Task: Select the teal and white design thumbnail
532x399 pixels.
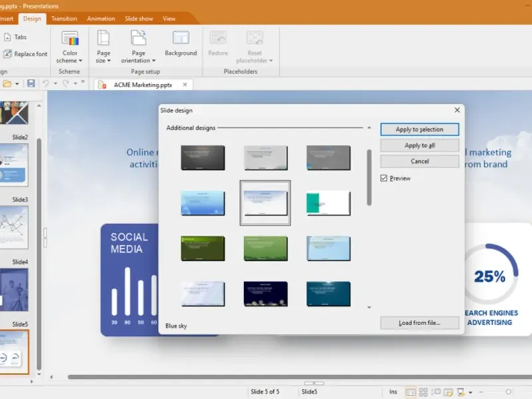Action: tap(329, 203)
